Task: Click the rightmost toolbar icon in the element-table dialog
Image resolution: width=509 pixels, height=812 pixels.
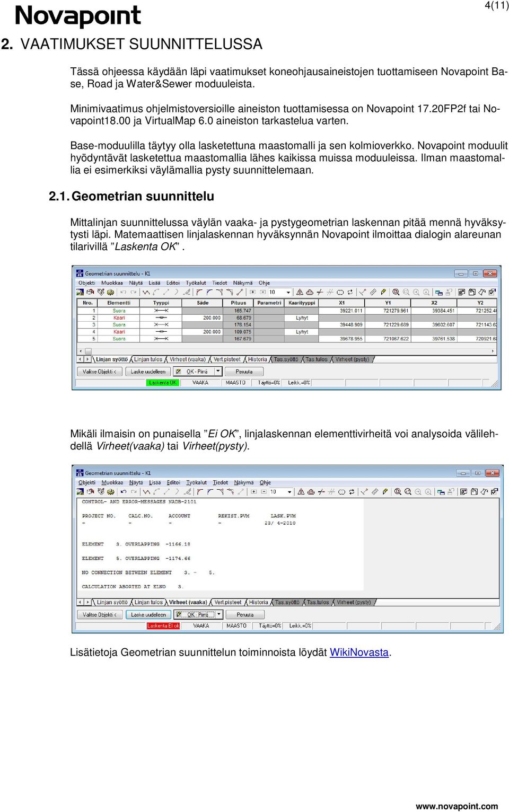Action: click(492, 292)
